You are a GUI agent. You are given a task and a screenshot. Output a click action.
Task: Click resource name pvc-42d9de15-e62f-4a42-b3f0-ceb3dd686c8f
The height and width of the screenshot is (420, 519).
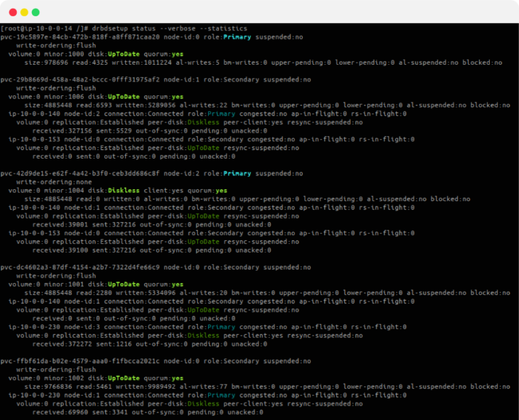click(x=80, y=174)
